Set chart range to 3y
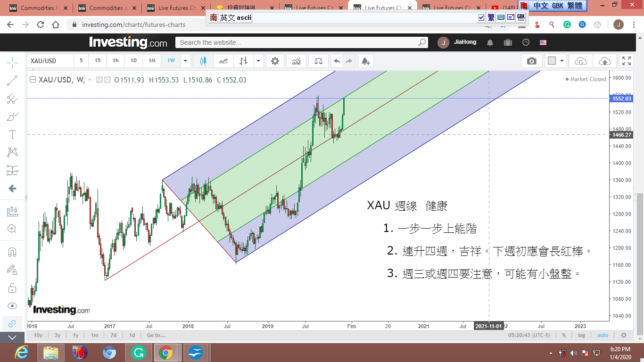Screen dimensions: 644x362 [x=58, y=335]
